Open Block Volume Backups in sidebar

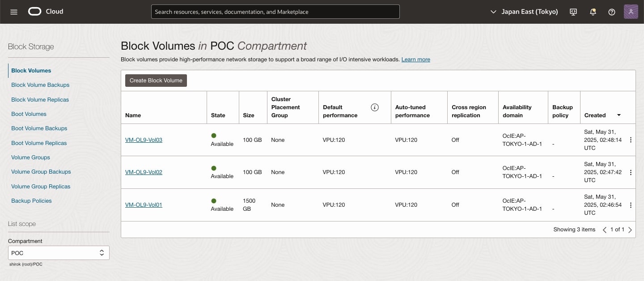[40, 85]
